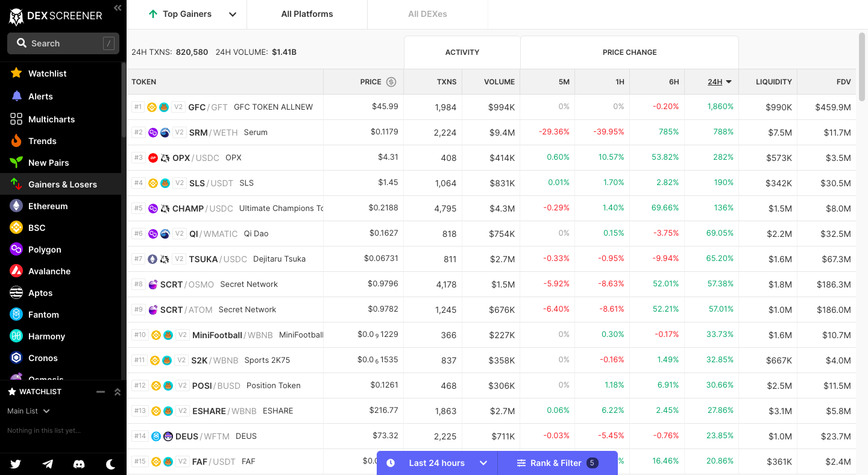Viewport: 868px width, 475px height.
Task: Click the PRICE CHANGE column group tab
Action: click(630, 52)
